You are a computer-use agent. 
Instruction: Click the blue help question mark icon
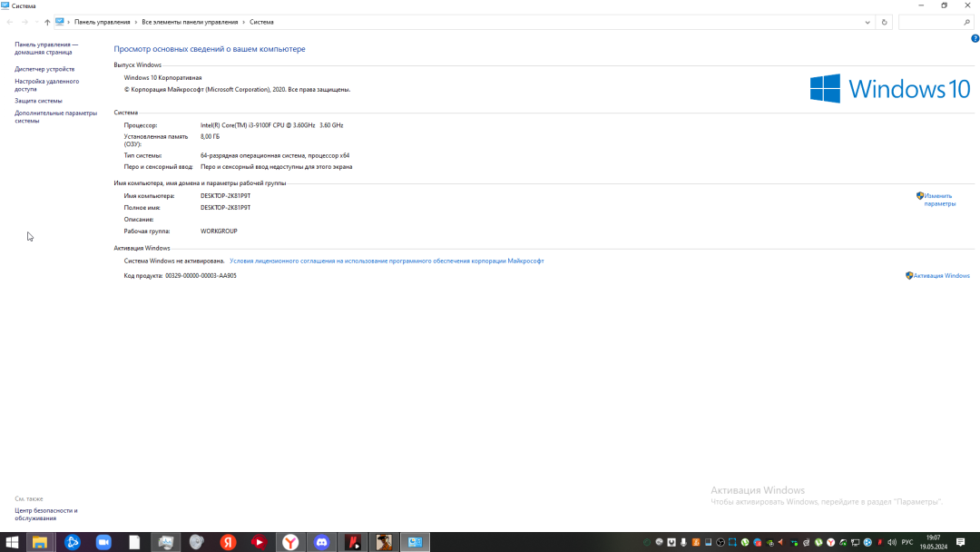(975, 38)
